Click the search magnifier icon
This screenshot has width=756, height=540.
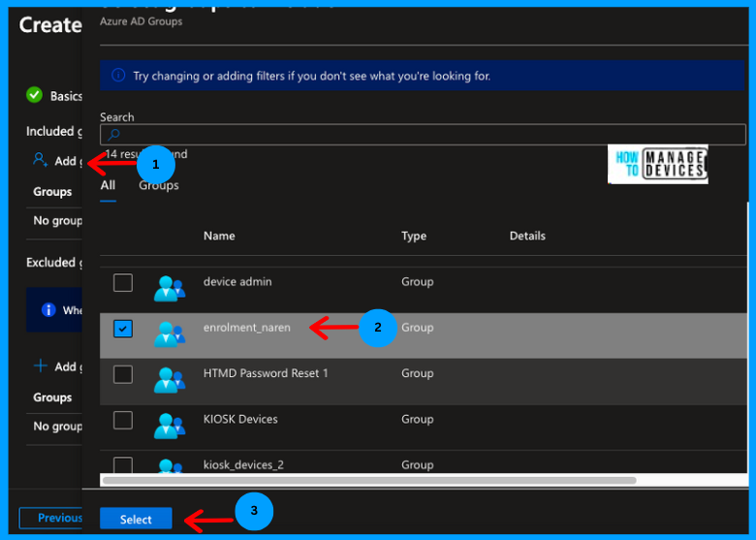pyautogui.click(x=113, y=135)
